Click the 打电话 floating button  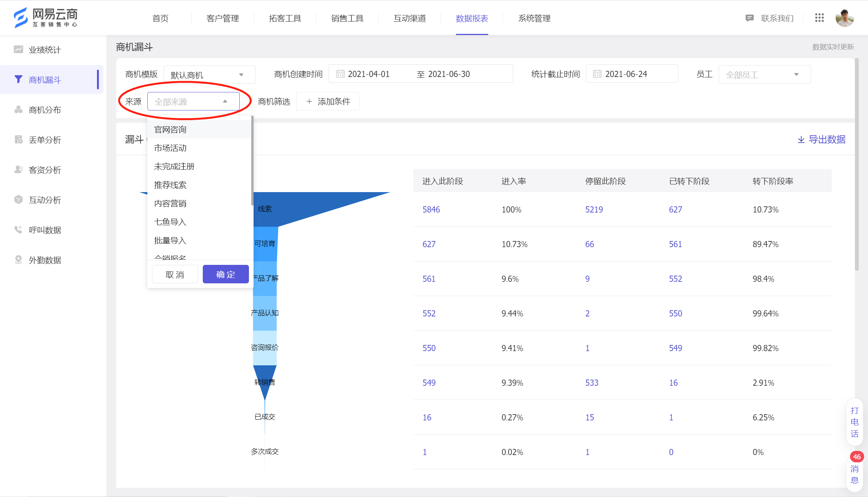[855, 422]
